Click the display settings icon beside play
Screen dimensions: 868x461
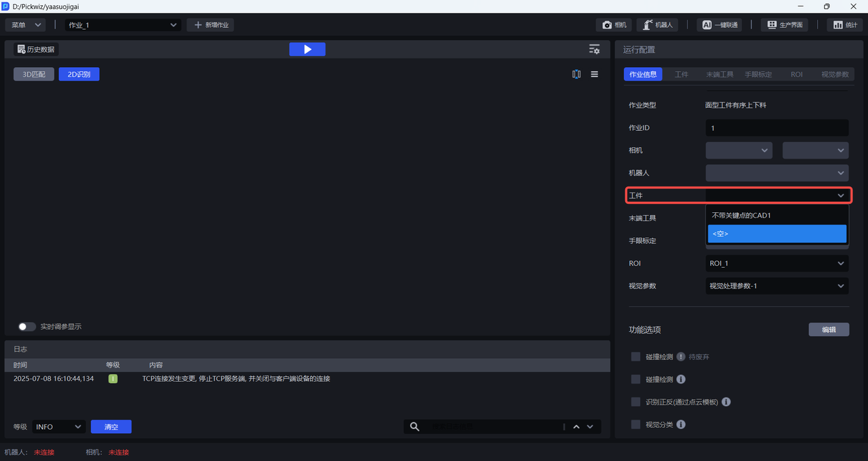coord(594,49)
